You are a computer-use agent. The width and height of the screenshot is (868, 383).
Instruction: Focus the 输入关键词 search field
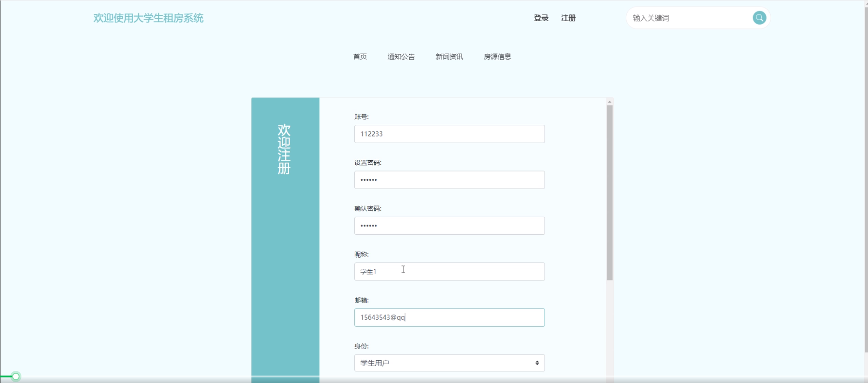pyautogui.click(x=689, y=18)
